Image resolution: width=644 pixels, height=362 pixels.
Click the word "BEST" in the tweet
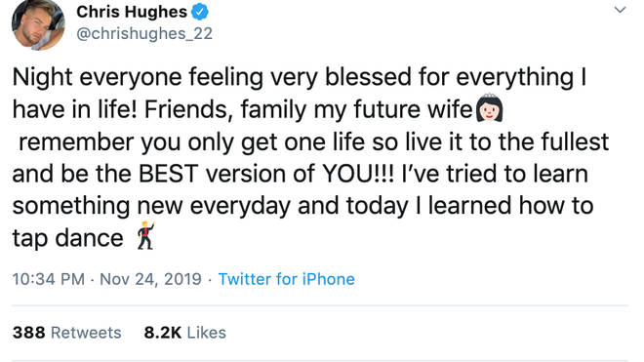tap(169, 174)
